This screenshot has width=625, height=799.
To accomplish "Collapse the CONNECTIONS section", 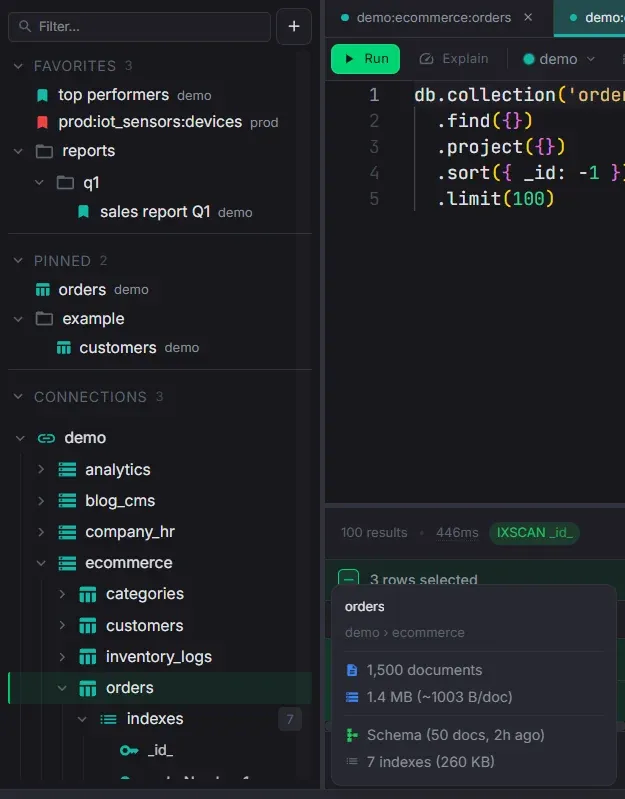I will point(18,396).
